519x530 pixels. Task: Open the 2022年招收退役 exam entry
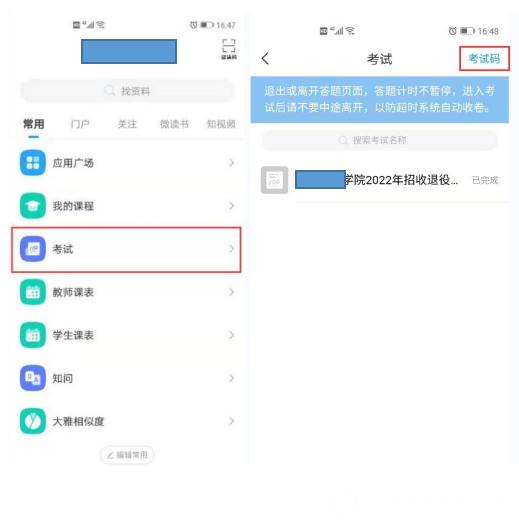tap(379, 180)
